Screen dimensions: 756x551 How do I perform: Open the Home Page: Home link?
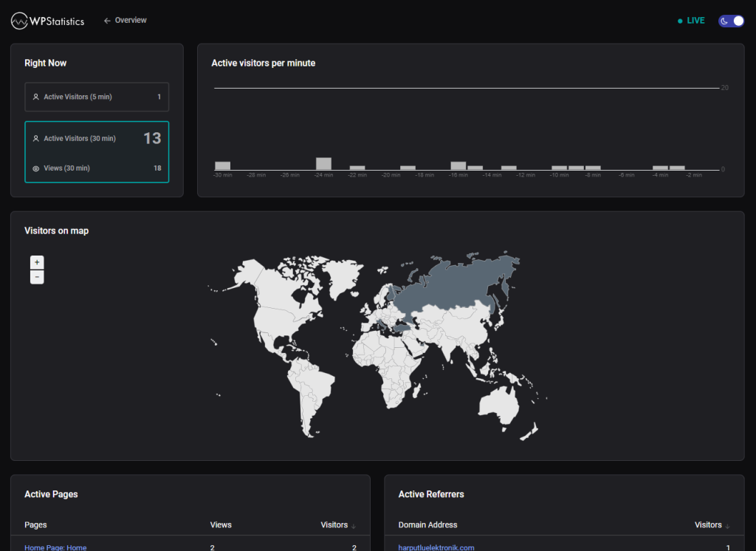point(56,547)
